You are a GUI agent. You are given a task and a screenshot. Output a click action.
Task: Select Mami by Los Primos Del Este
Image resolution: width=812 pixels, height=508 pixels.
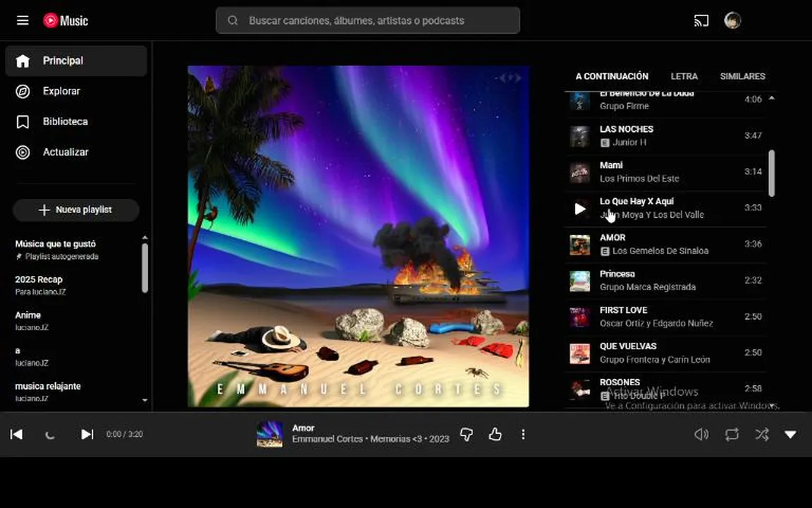click(x=666, y=172)
